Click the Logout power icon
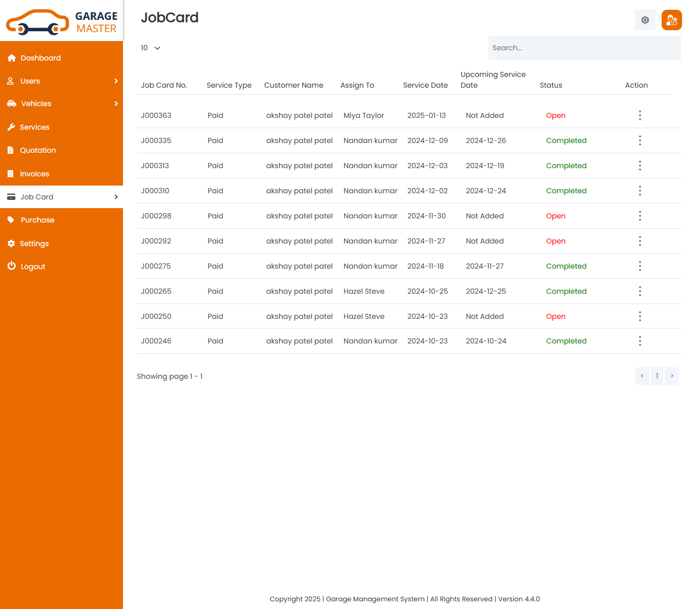 click(x=11, y=266)
